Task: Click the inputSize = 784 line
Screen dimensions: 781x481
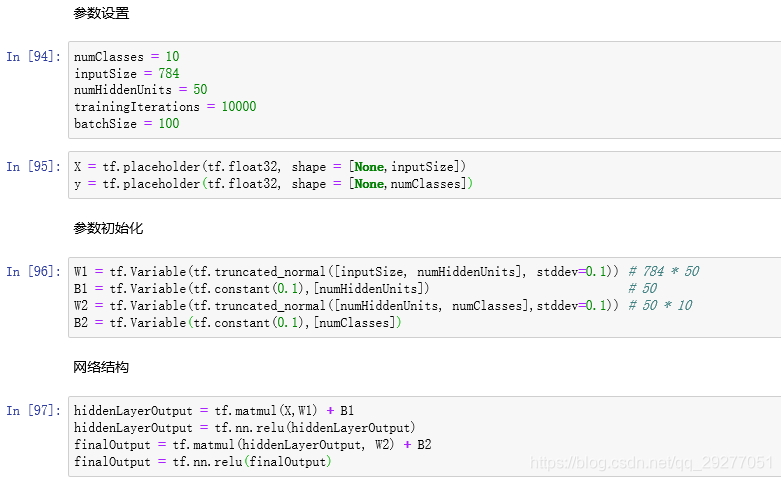Action: (x=127, y=73)
